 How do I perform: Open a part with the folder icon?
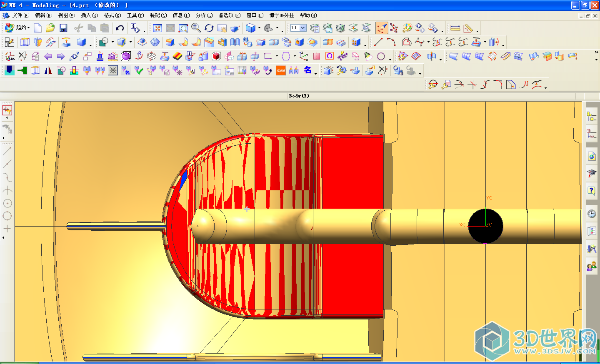tap(50, 28)
